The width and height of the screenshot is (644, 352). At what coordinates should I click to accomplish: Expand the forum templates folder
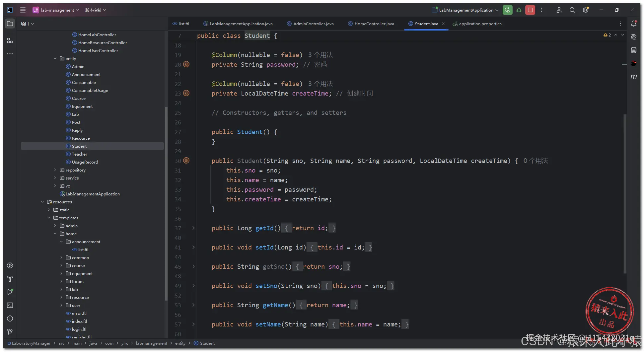click(x=61, y=281)
